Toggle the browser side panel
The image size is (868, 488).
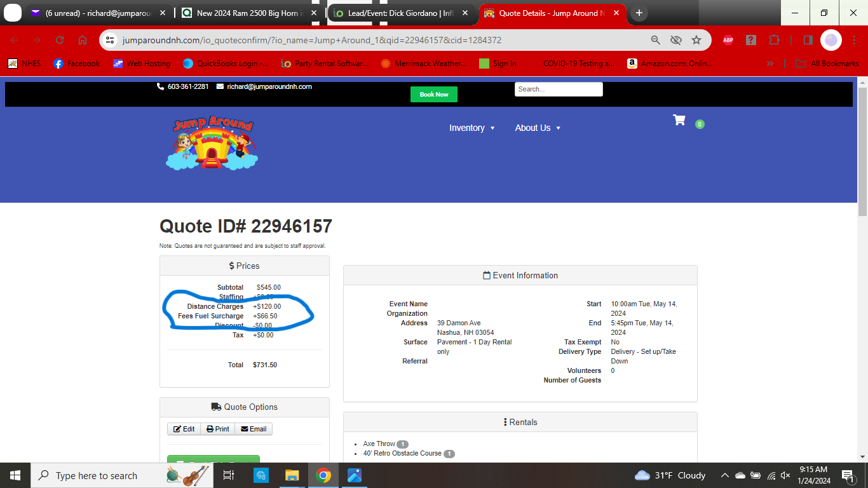click(x=808, y=40)
